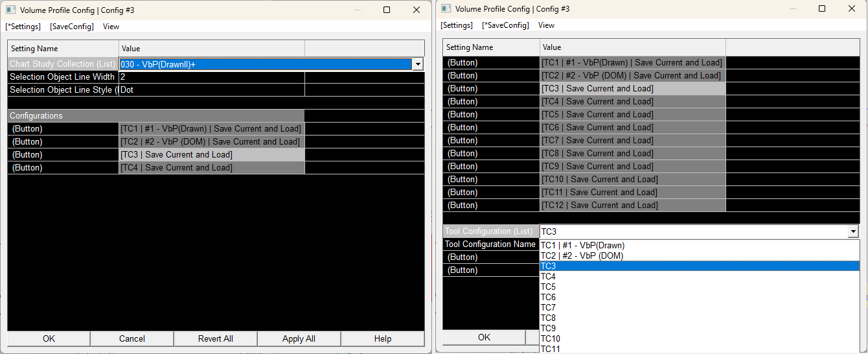Minimize the right Volume Profile Config window
Viewport: 868px width, 354px height.
point(792,8)
